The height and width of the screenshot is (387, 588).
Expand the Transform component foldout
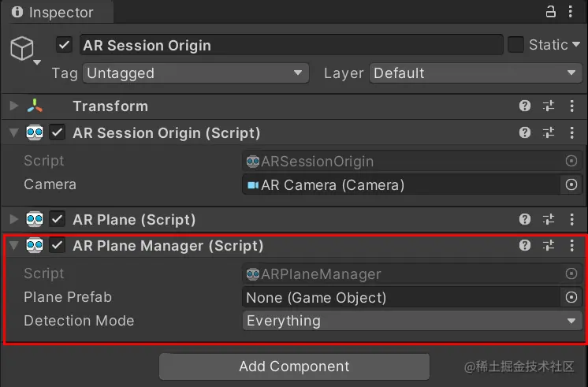point(14,106)
